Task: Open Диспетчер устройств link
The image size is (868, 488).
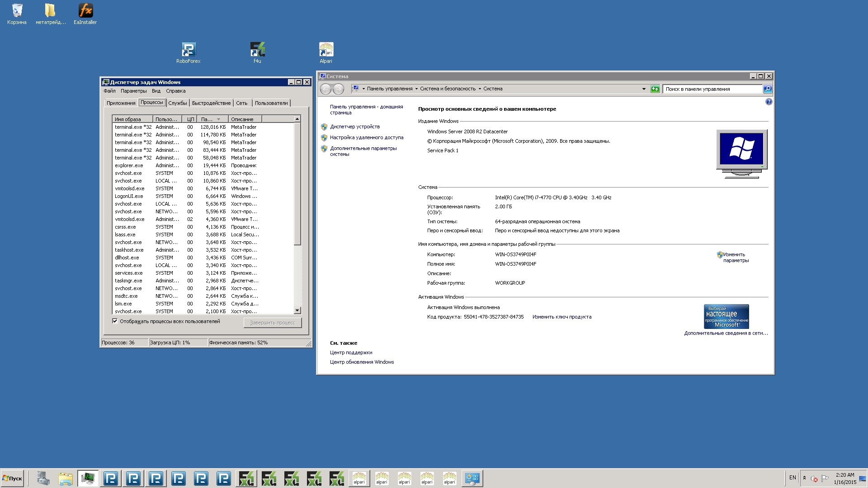Action: tap(355, 127)
